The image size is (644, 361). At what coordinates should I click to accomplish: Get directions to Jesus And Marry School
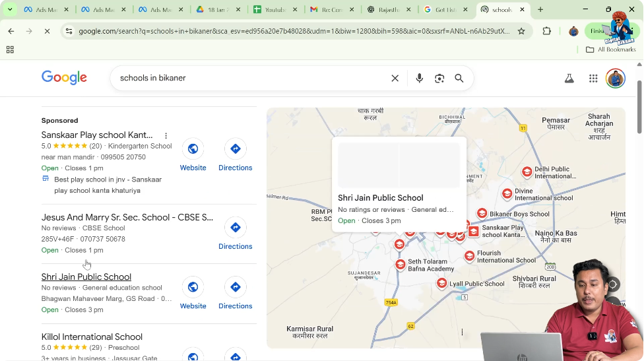click(x=236, y=234)
